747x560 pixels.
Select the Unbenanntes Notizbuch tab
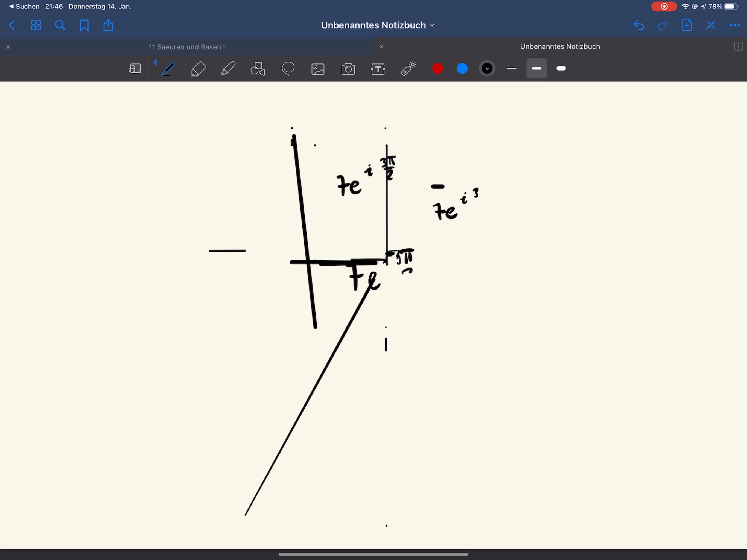point(560,46)
